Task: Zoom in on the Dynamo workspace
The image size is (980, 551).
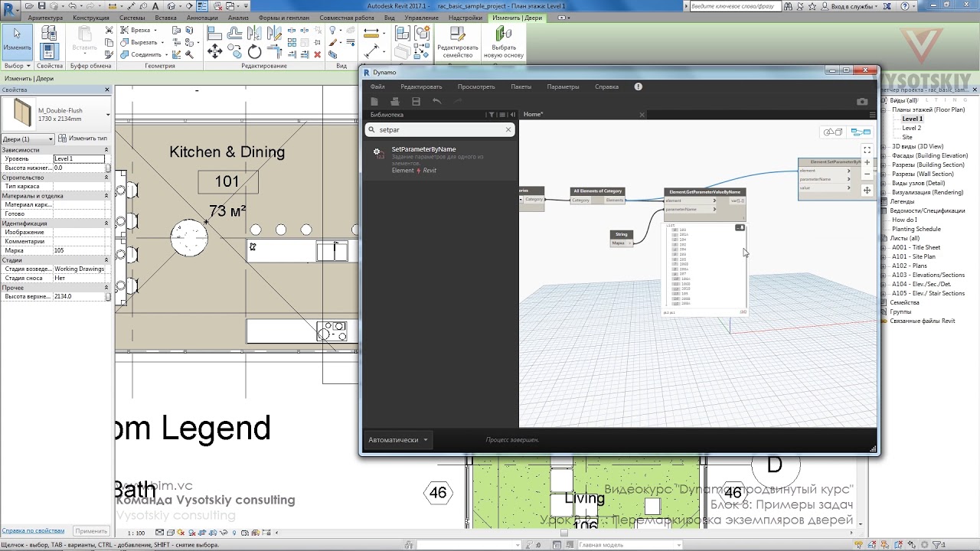Action: click(867, 162)
